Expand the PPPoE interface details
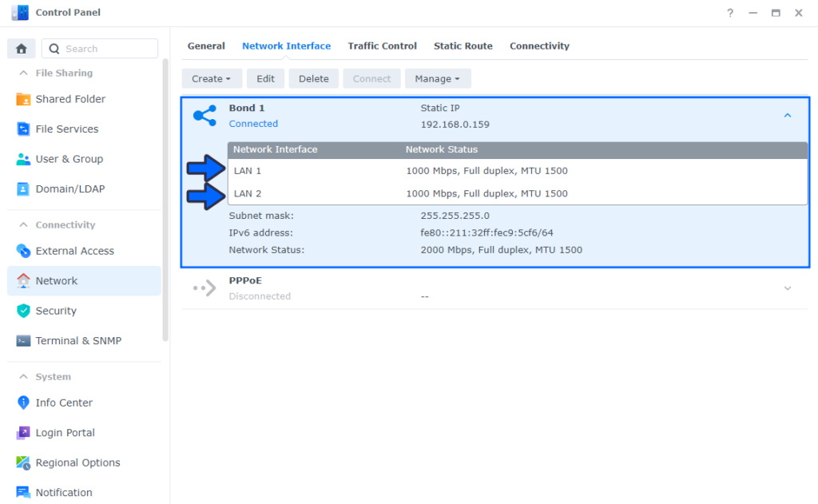Viewport: 818px width, 504px height. (788, 288)
